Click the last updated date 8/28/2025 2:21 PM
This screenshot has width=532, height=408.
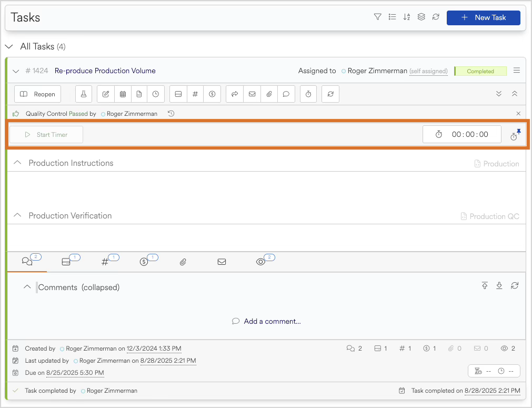click(x=168, y=361)
